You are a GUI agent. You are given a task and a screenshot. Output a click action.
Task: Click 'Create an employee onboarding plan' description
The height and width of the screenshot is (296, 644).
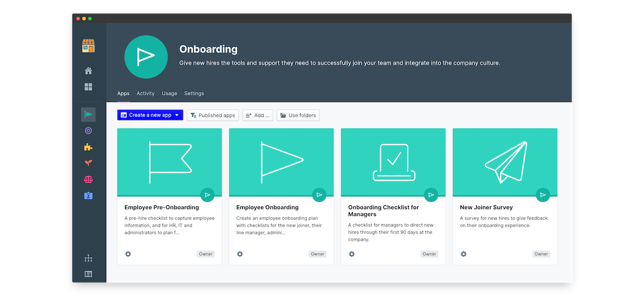(x=279, y=226)
